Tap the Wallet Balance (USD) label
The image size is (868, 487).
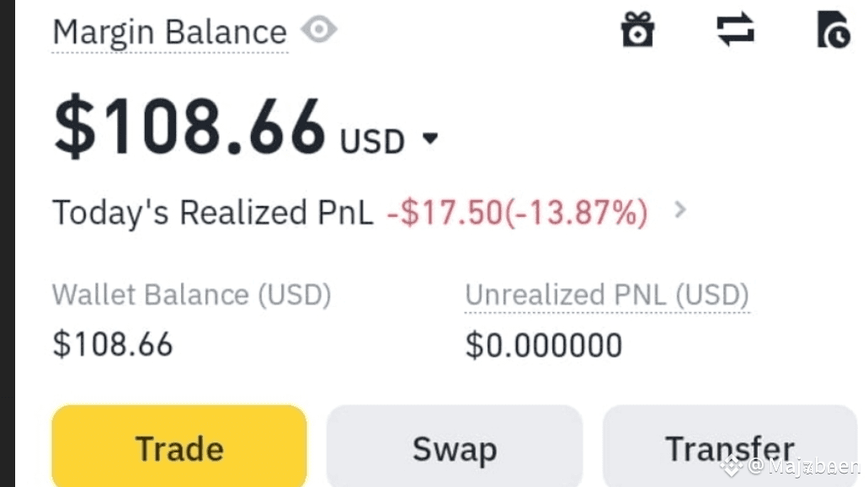(192, 294)
